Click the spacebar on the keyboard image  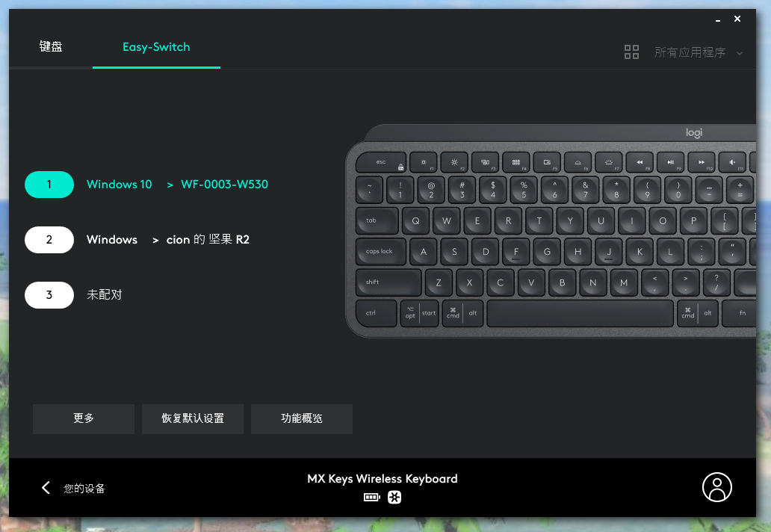580,314
